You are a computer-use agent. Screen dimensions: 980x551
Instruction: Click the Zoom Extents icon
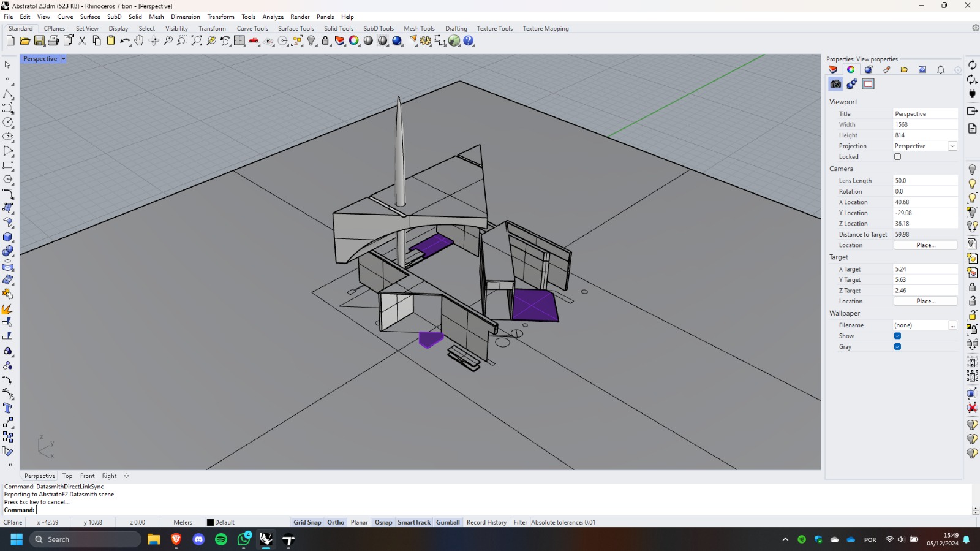pos(197,40)
